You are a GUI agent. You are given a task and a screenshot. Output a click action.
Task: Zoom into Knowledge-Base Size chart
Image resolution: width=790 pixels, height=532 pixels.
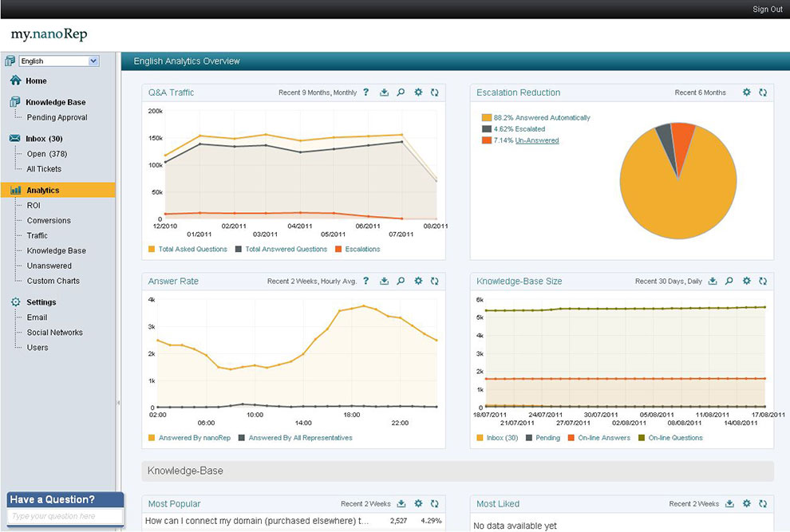click(x=729, y=281)
